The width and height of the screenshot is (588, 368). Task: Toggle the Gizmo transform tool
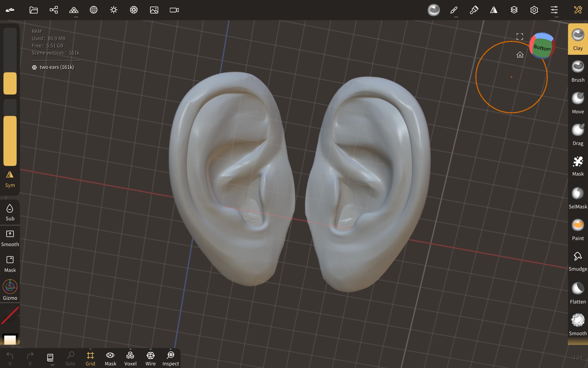(x=10, y=290)
